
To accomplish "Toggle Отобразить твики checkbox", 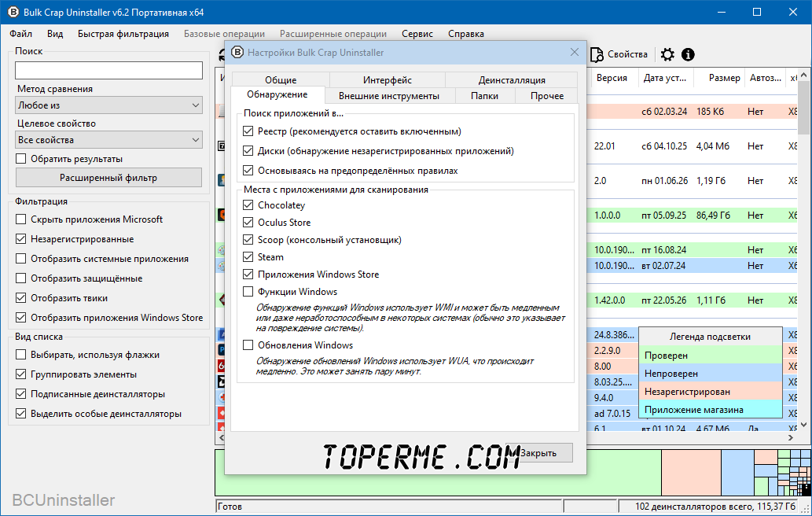I will point(20,298).
